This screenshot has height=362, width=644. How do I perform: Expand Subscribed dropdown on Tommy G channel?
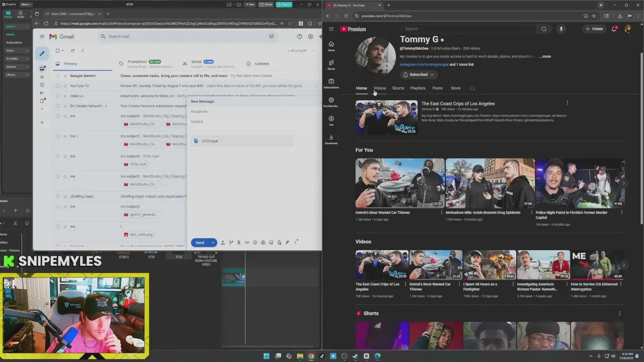432,74
